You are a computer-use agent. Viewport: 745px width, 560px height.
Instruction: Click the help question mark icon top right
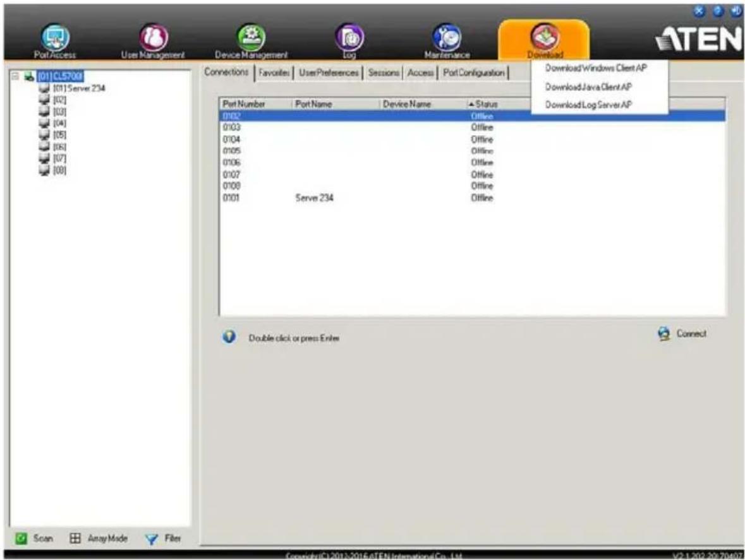tap(718, 11)
